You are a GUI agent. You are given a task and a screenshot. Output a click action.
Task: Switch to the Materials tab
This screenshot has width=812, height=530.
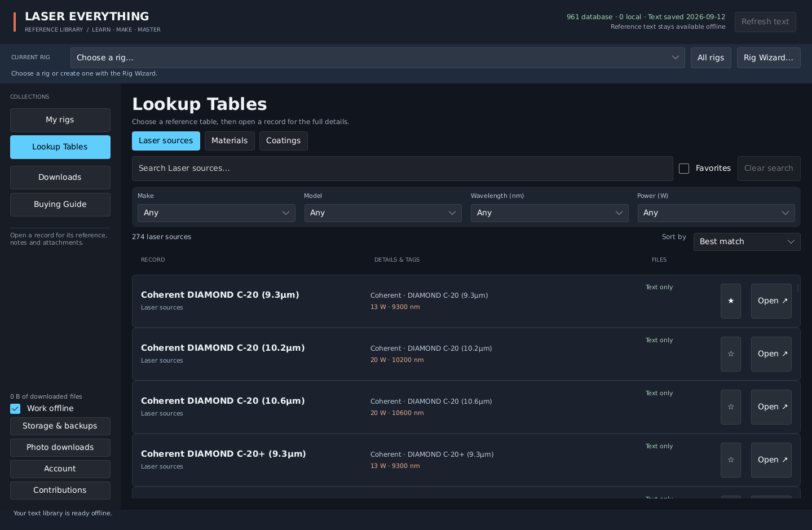pos(230,141)
